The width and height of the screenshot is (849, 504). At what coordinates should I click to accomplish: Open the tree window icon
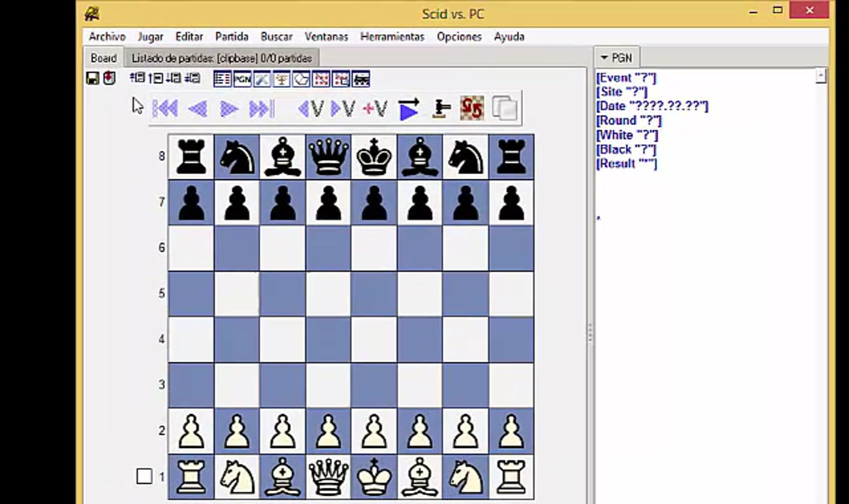[282, 79]
